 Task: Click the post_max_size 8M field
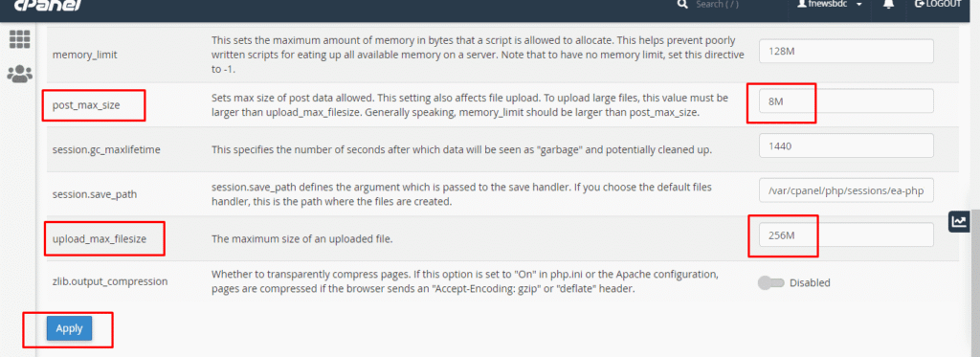(846, 101)
